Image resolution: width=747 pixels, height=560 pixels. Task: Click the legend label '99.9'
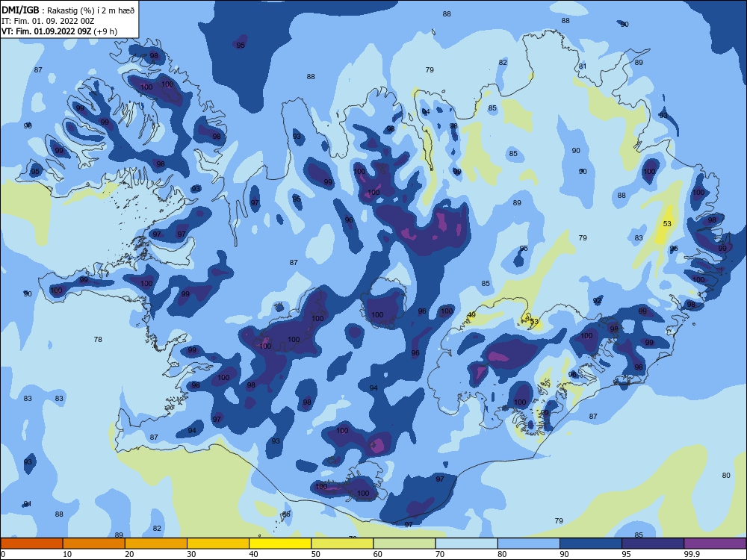click(691, 554)
